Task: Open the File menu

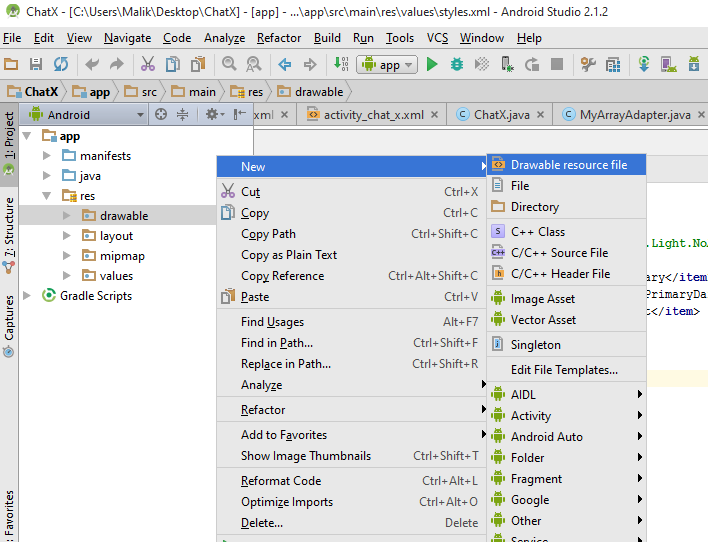Action: pyautogui.click(x=12, y=38)
